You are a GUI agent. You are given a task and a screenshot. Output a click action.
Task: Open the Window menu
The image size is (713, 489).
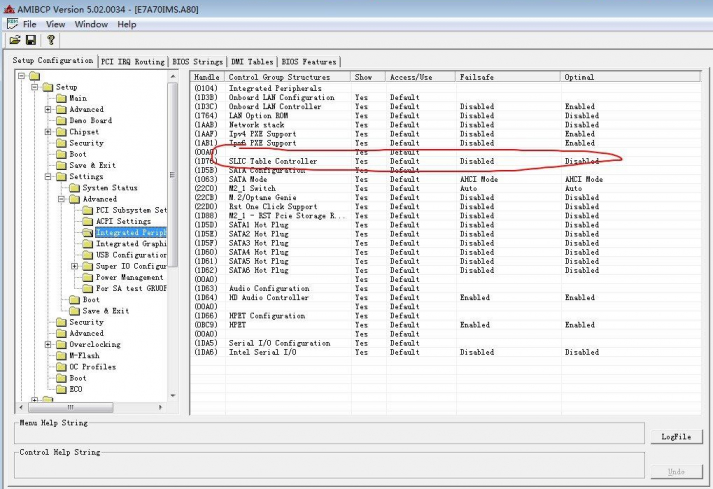tap(91, 25)
